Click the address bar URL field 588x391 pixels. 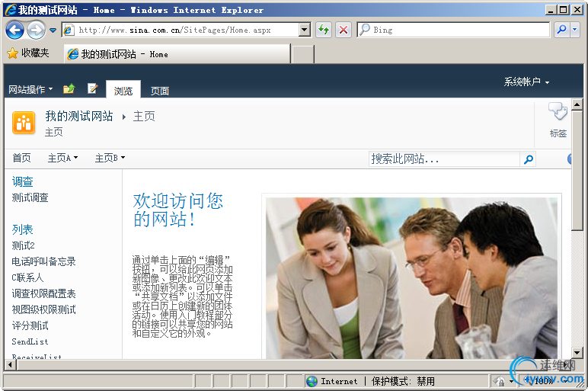point(181,30)
